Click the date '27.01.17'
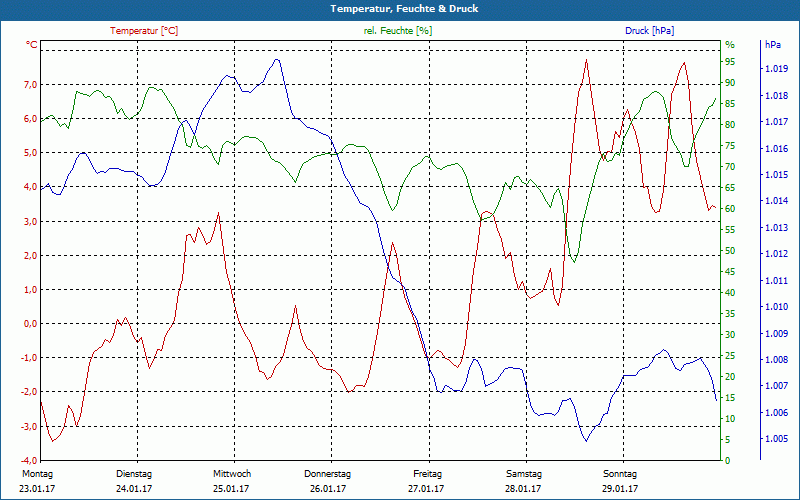Screen dimensions: 800x500 (x=426, y=489)
